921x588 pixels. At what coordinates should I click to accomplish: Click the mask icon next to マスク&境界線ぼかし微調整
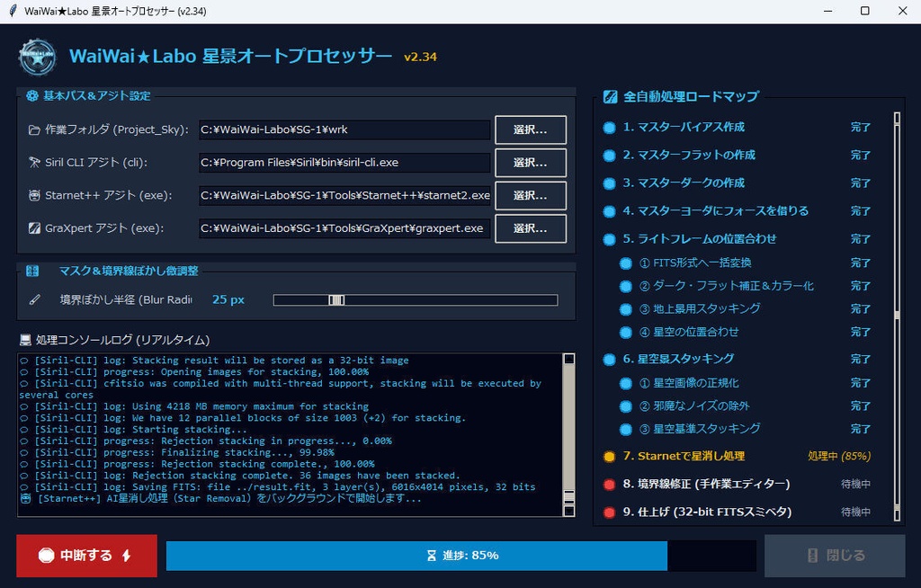32,271
